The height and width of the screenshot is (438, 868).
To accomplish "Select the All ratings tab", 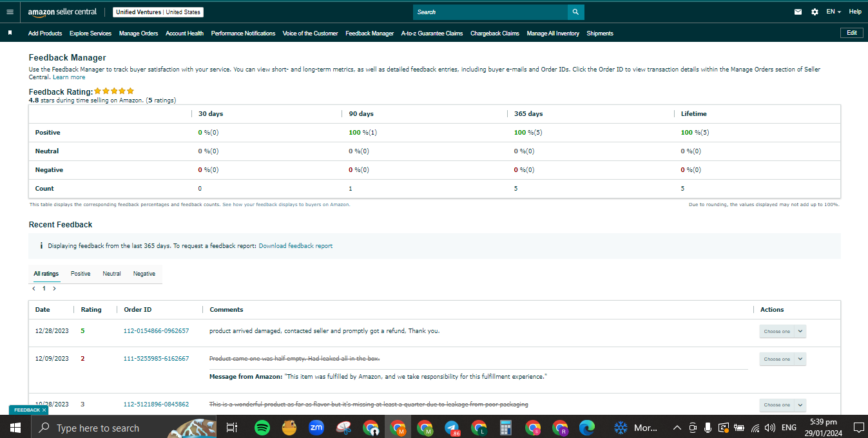I will click(x=46, y=274).
